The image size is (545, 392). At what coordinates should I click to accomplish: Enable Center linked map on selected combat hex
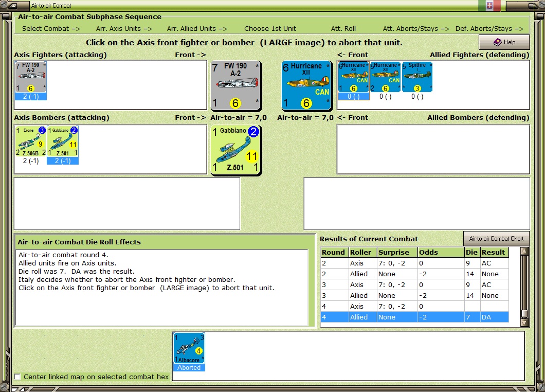[x=17, y=377]
